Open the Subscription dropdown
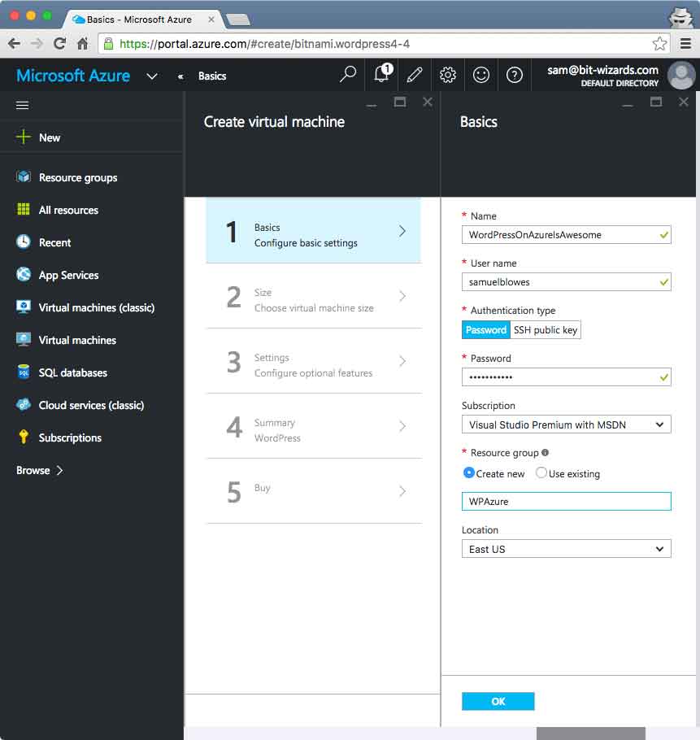The height and width of the screenshot is (740, 700). click(566, 424)
